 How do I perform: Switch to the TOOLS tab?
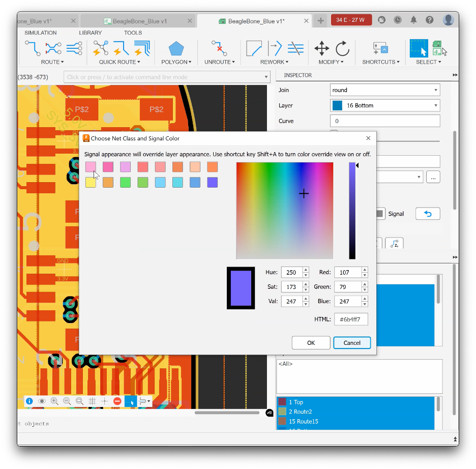(133, 33)
